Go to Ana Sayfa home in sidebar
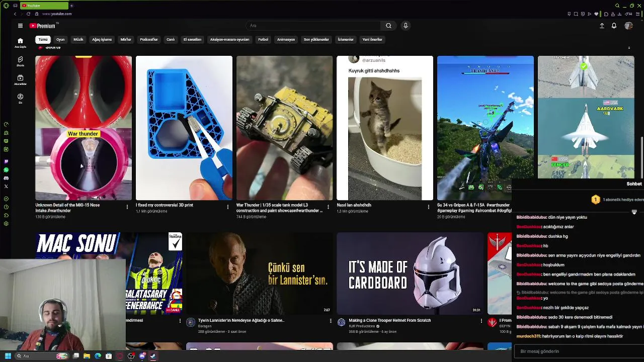This screenshot has height=362, width=644. (x=20, y=43)
